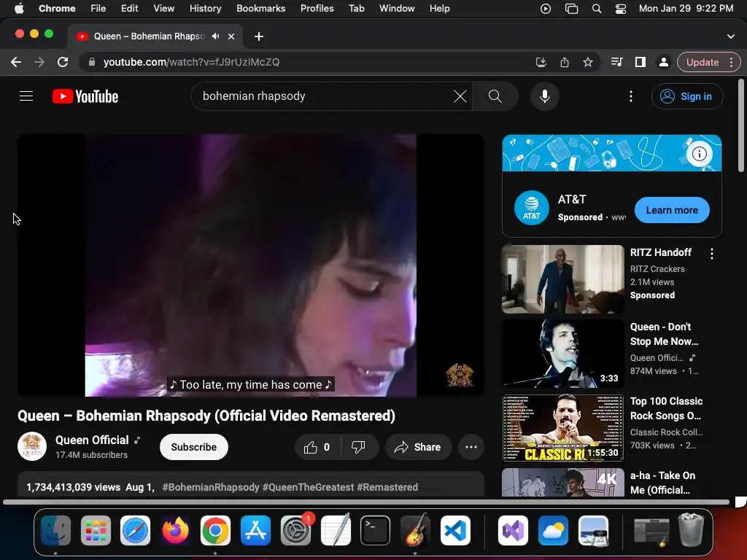Open the Bookmarks menu
This screenshot has width=747, height=560.
[260, 8]
